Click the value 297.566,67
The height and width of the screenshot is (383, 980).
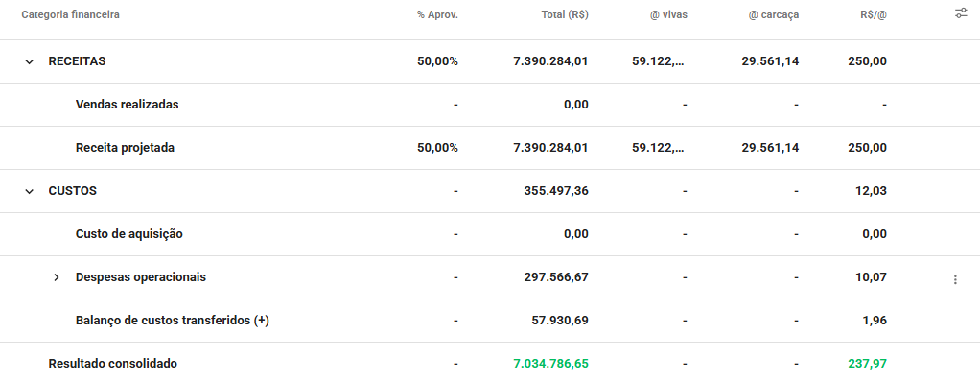click(556, 277)
